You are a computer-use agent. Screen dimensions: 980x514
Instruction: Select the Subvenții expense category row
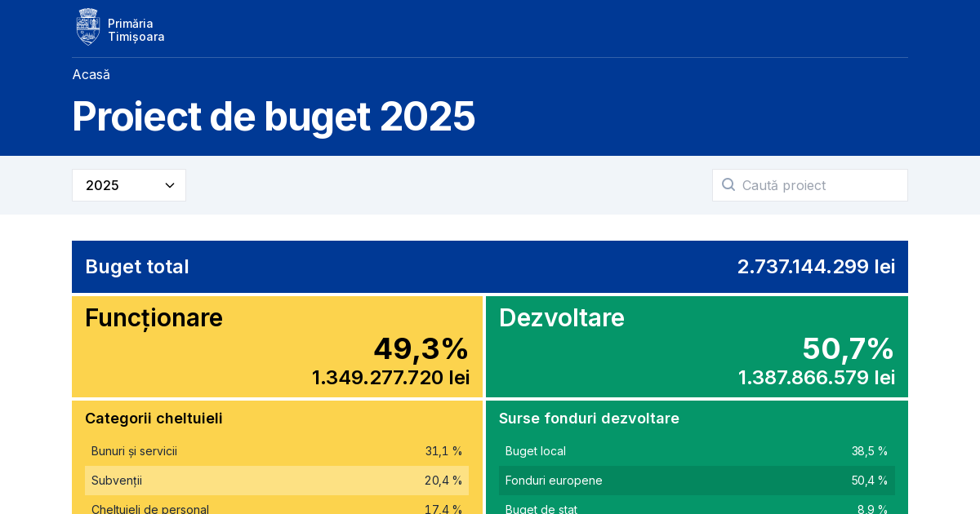(277, 481)
